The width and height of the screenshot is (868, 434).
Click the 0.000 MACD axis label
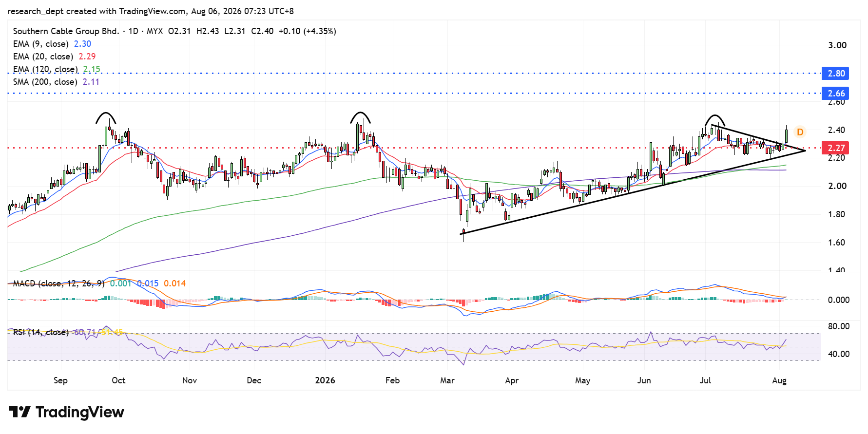coord(839,300)
